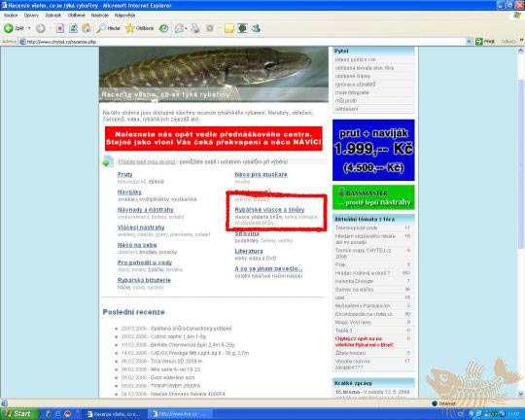Open the Zobrazit menu
The width and height of the screenshot is (525, 420).
(x=52, y=16)
